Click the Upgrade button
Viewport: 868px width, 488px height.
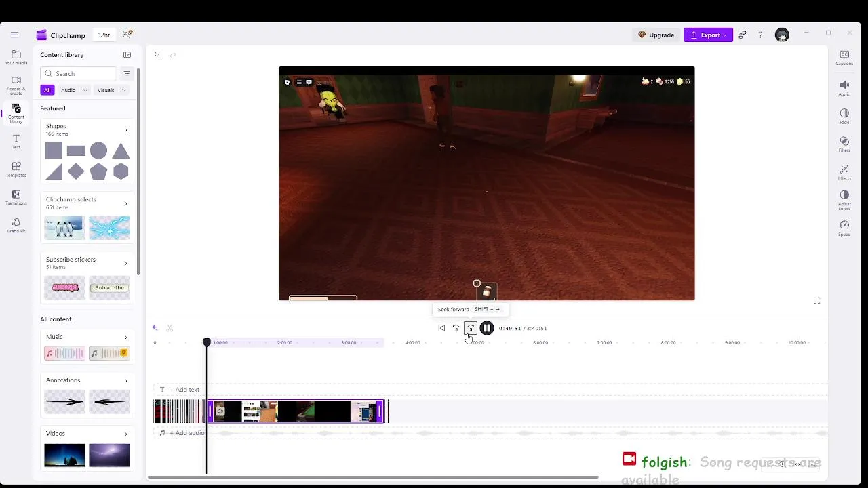tap(656, 35)
